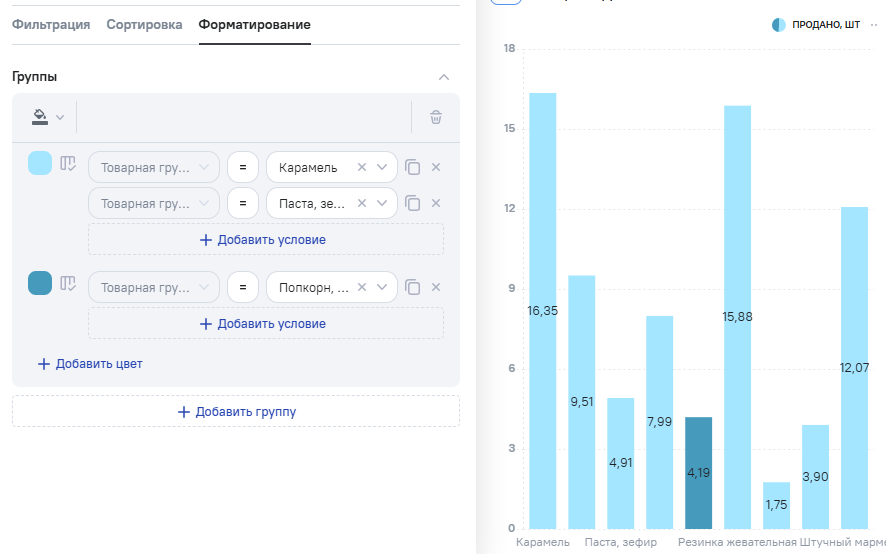Click the Добавить группу button

pyautogui.click(x=236, y=411)
